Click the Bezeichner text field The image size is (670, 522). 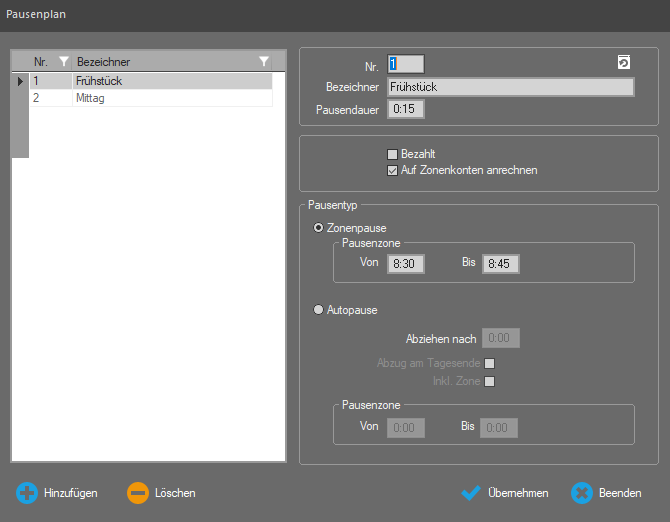(x=510, y=87)
